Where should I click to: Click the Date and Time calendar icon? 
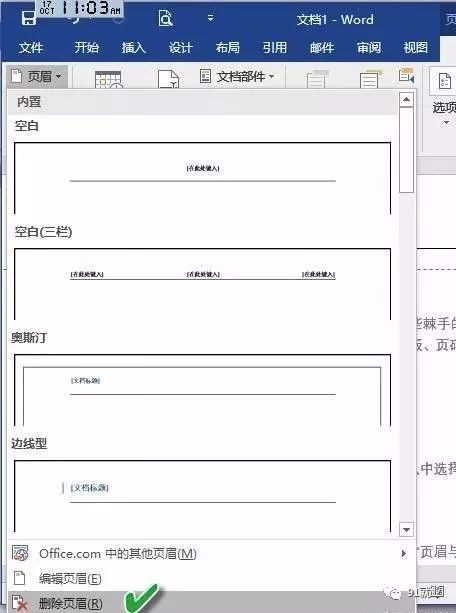coord(108,79)
